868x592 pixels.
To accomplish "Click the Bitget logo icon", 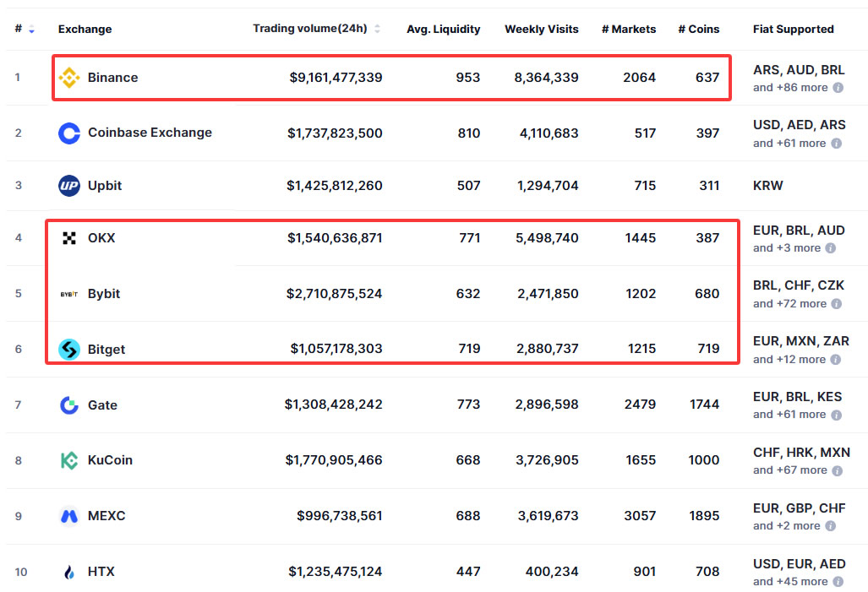I will [69, 349].
